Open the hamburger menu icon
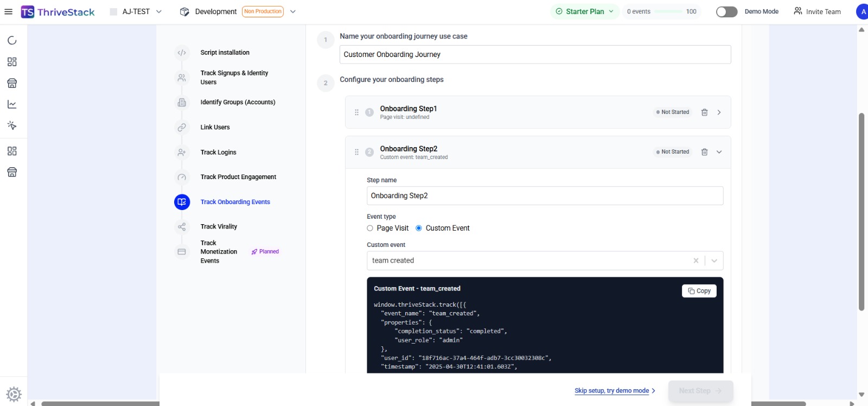 coord(9,11)
